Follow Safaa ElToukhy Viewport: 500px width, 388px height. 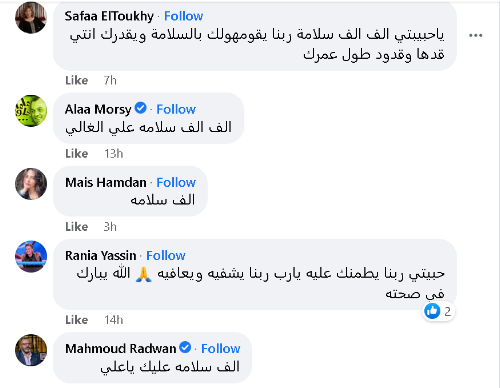coord(183,16)
